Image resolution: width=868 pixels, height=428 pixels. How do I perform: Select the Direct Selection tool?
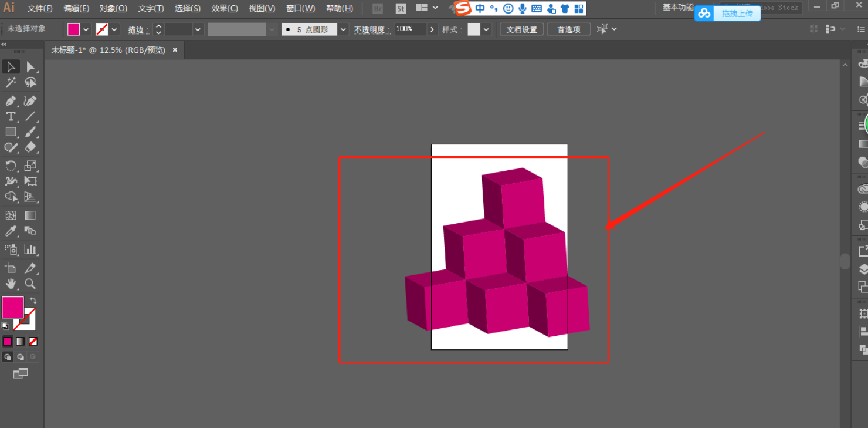30,67
